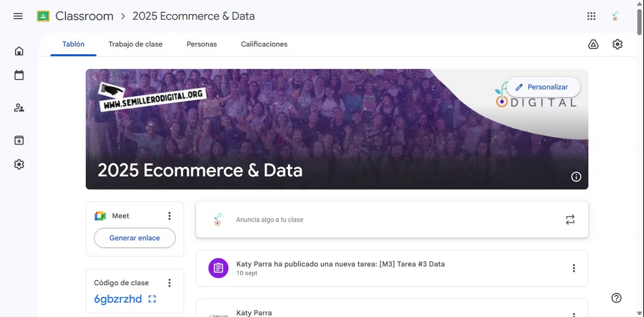Open the Calificaciones tab

[x=264, y=44]
